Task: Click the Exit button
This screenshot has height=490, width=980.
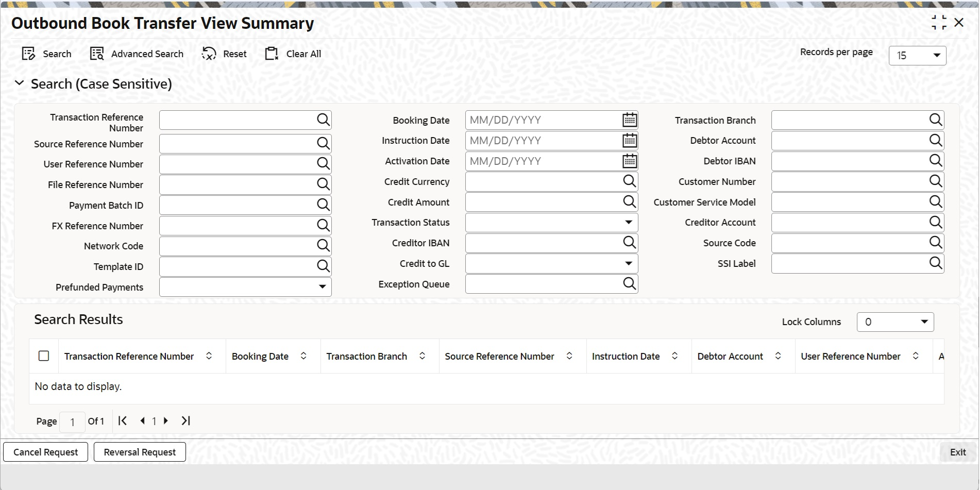Action: pos(958,452)
